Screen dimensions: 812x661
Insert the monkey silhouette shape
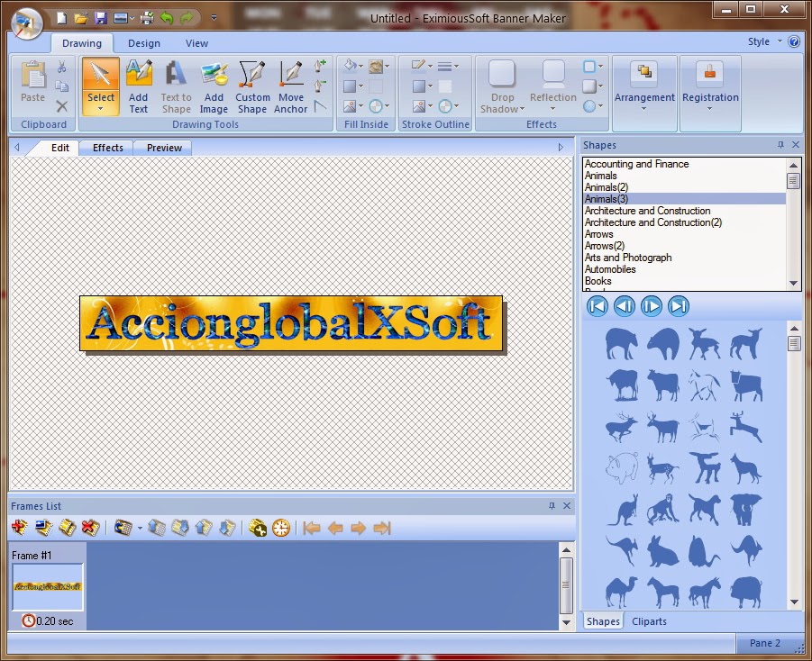click(663, 510)
